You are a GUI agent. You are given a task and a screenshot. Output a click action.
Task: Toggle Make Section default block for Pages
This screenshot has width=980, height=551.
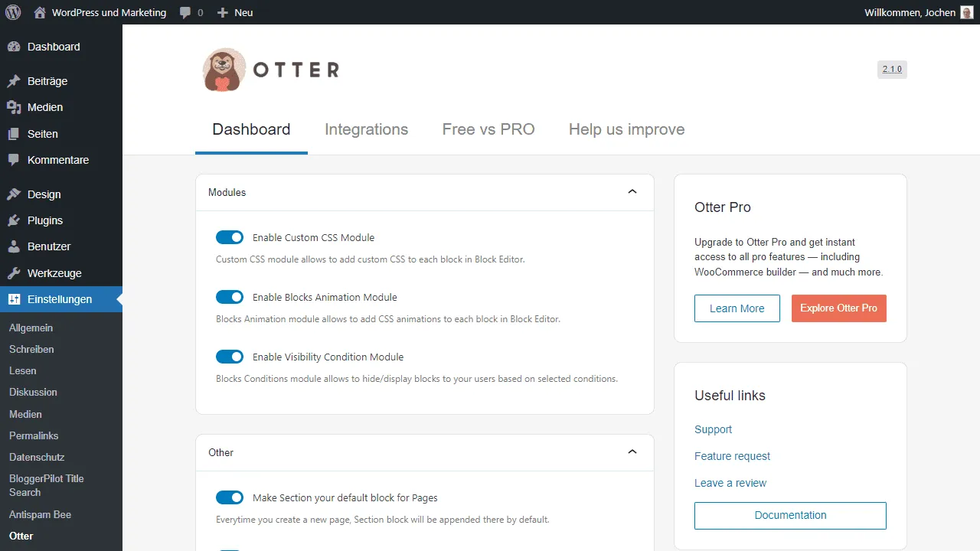click(x=230, y=497)
